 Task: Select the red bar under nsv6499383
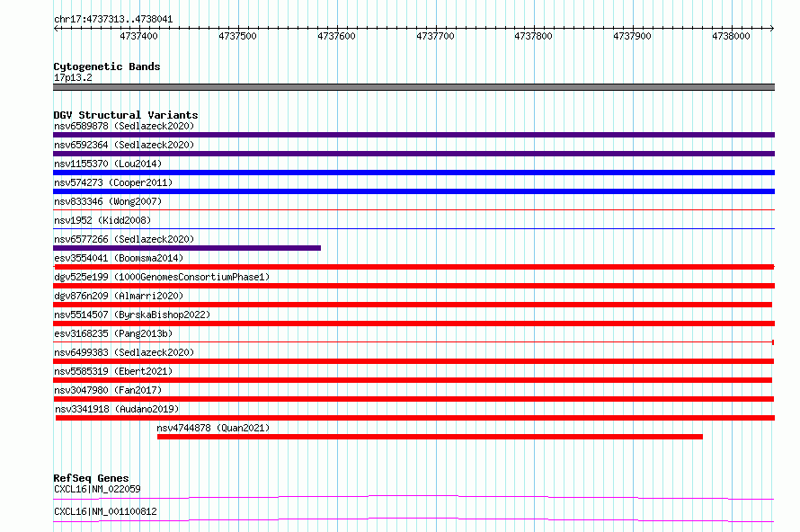click(413, 361)
